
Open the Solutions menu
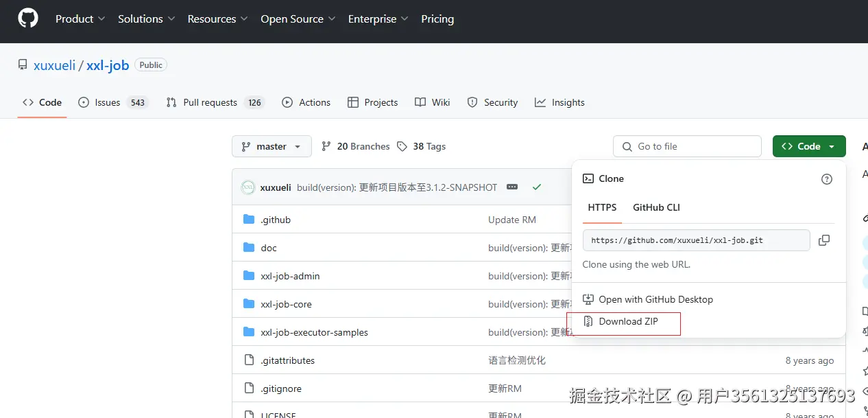[146, 19]
